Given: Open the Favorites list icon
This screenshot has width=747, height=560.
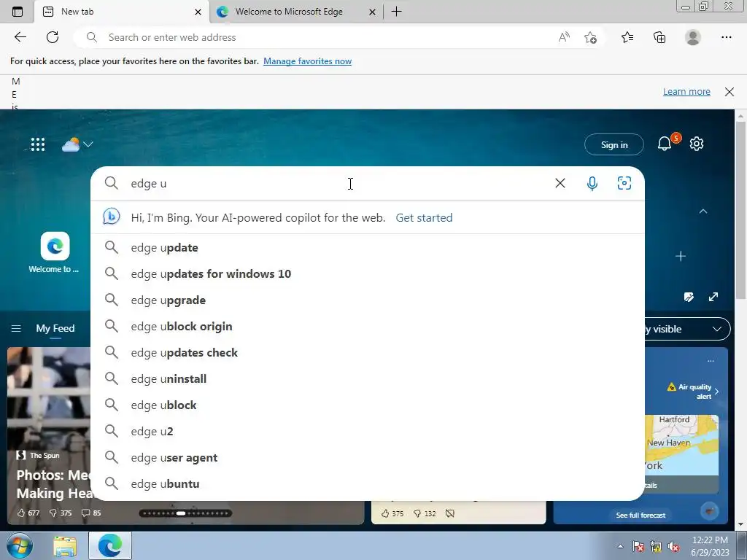Looking at the screenshot, I should tap(627, 37).
